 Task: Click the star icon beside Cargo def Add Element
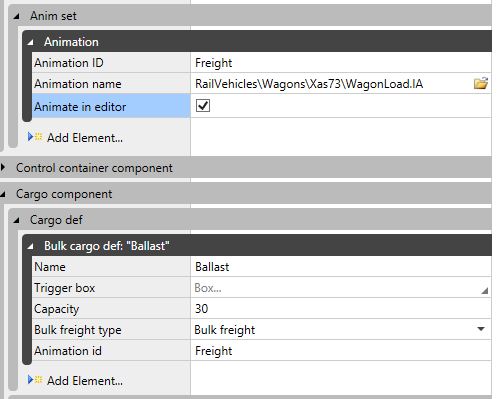click(x=39, y=380)
